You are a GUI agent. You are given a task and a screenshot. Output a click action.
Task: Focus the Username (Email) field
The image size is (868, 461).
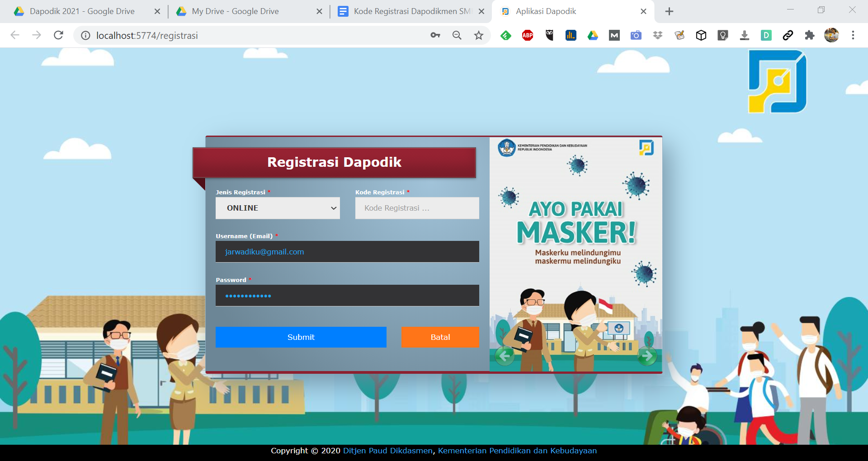point(347,252)
